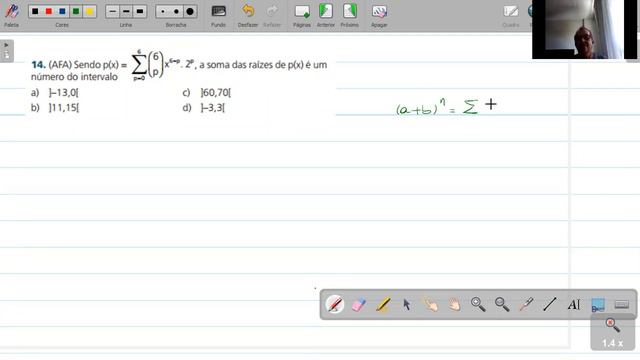Screen dimensions: 640x360
Task: Click answer option a) ]-13,0[
Action: click(55, 93)
